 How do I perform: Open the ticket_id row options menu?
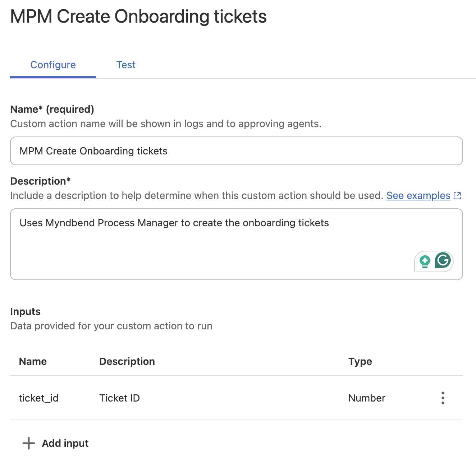(443, 398)
